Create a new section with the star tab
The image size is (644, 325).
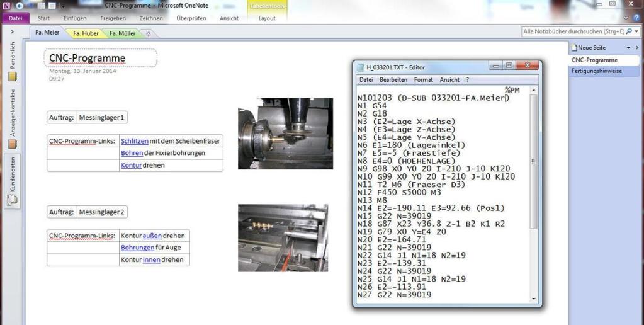(149, 33)
